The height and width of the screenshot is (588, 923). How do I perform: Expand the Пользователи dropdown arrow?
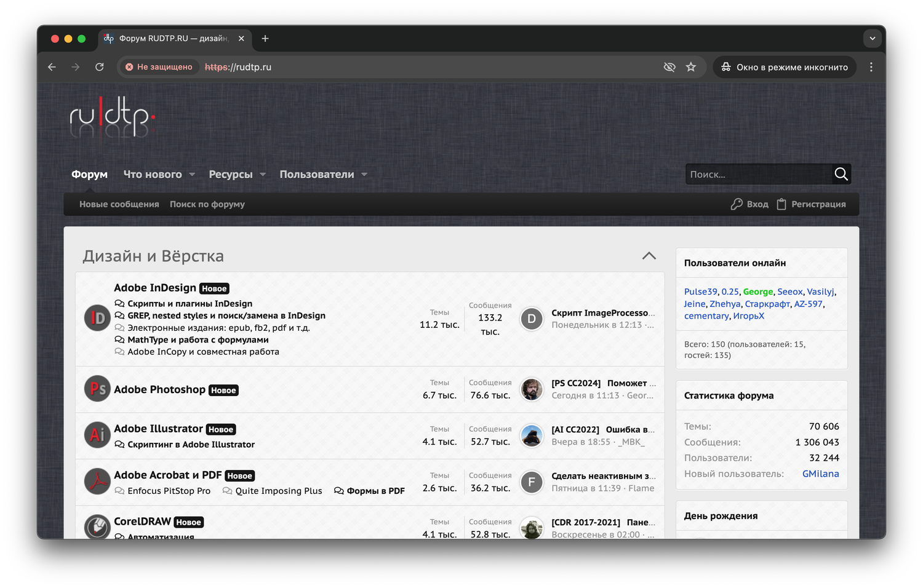coord(364,175)
